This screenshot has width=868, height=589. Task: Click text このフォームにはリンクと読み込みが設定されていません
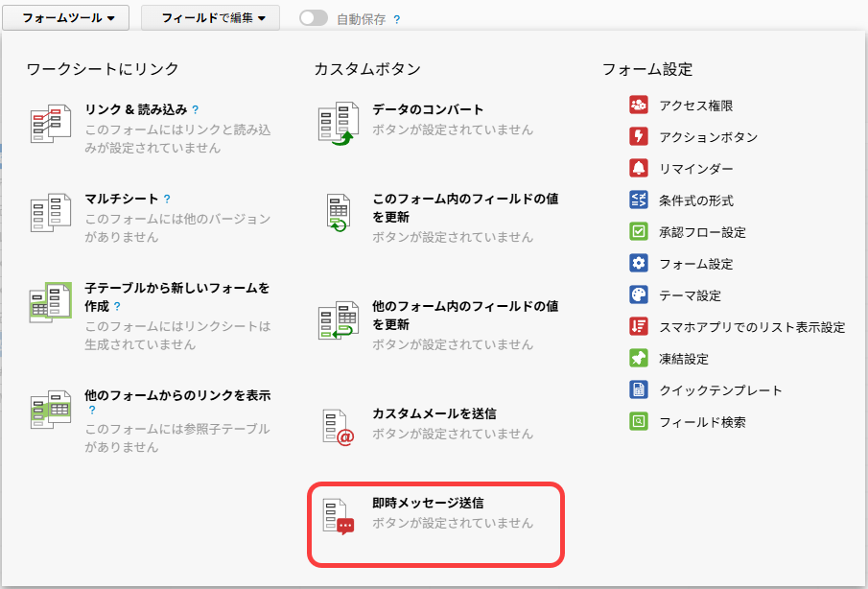[177, 138]
